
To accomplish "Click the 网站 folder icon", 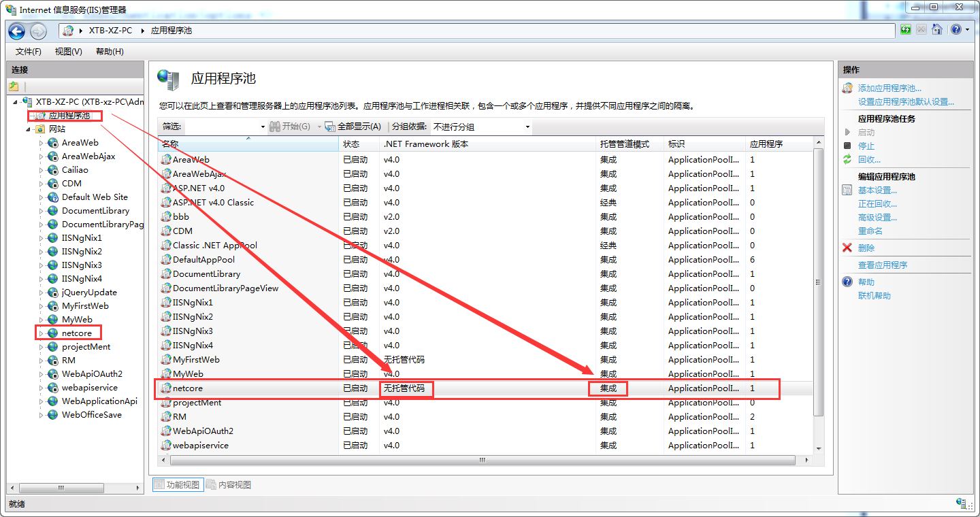I will tap(41, 129).
